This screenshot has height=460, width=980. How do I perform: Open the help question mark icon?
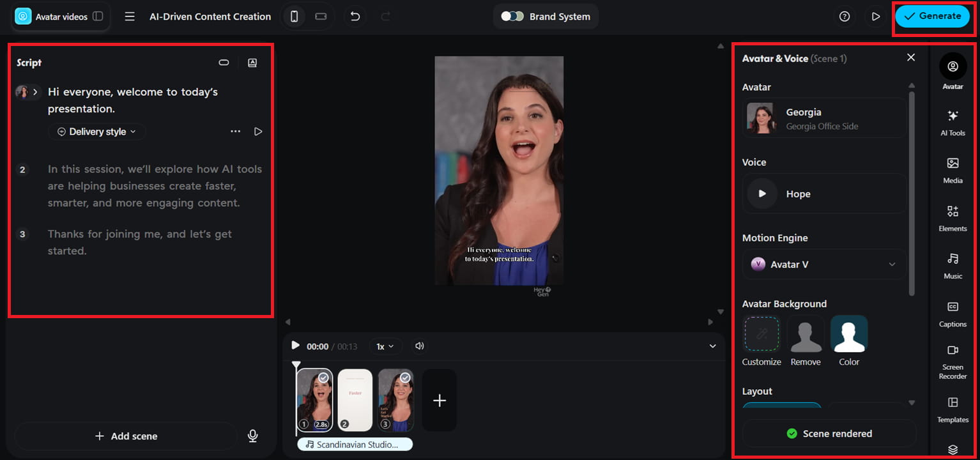click(x=845, y=17)
